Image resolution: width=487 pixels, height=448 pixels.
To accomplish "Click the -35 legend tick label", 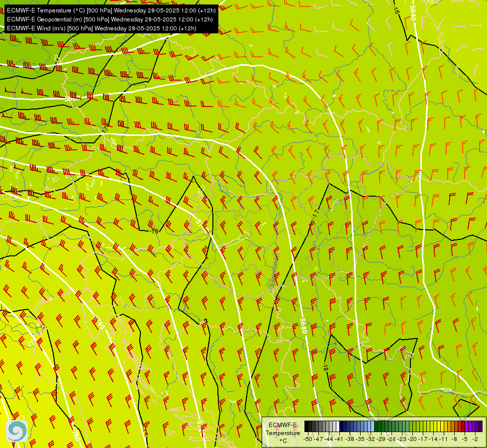I will pyautogui.click(x=360, y=439).
